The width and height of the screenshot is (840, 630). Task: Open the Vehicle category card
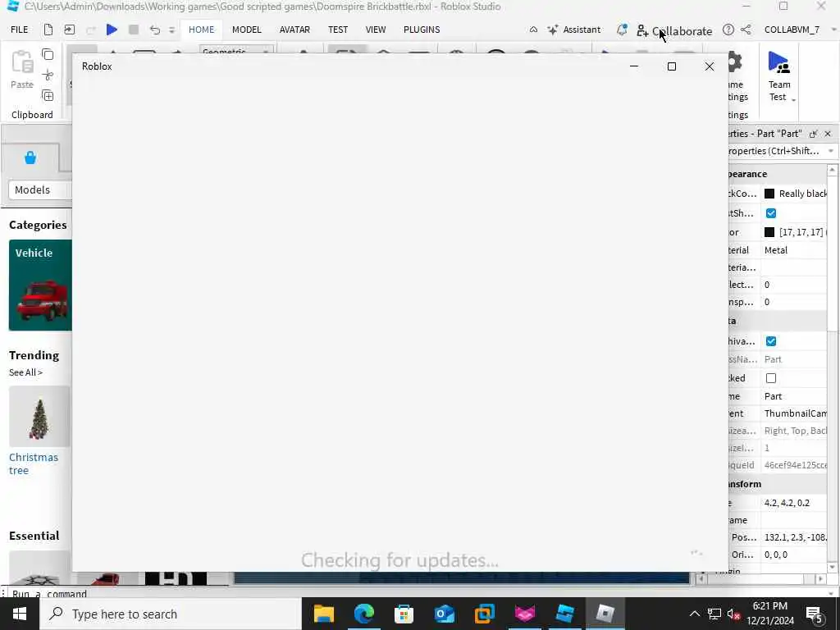point(40,285)
